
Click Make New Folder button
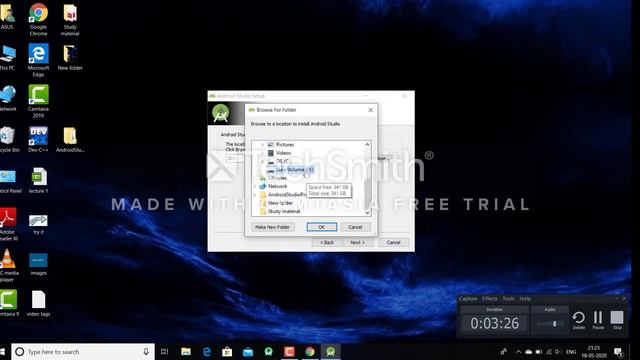pos(273,227)
